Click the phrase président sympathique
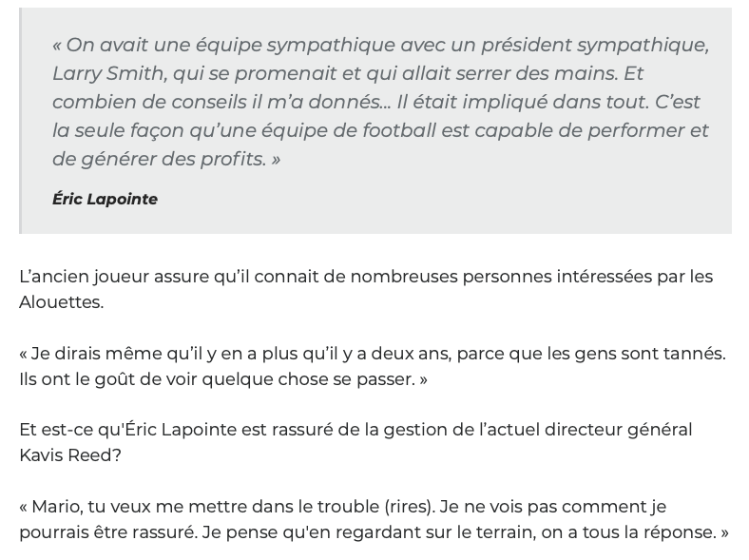 tap(595, 45)
